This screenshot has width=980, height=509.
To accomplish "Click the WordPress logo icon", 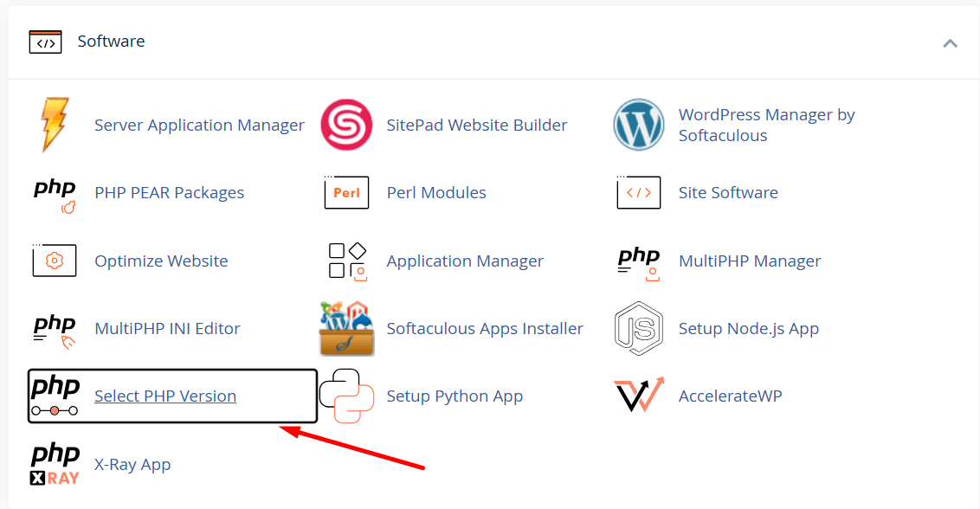I will point(638,125).
